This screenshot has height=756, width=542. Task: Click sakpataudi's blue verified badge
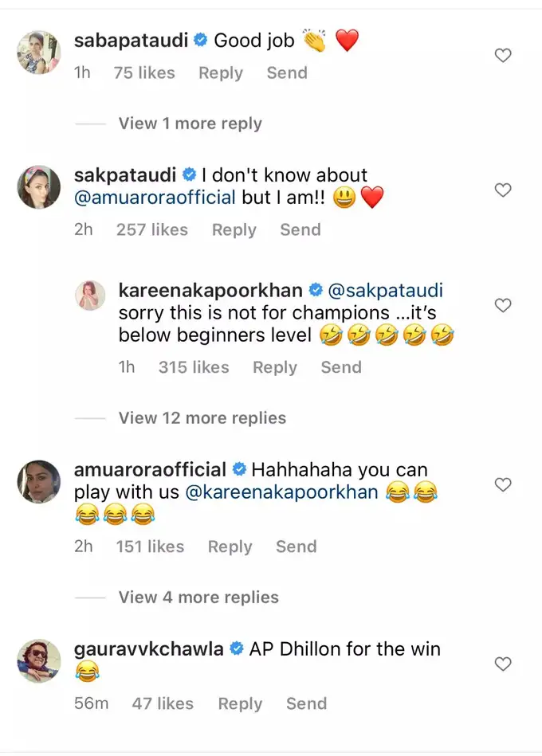(x=190, y=174)
